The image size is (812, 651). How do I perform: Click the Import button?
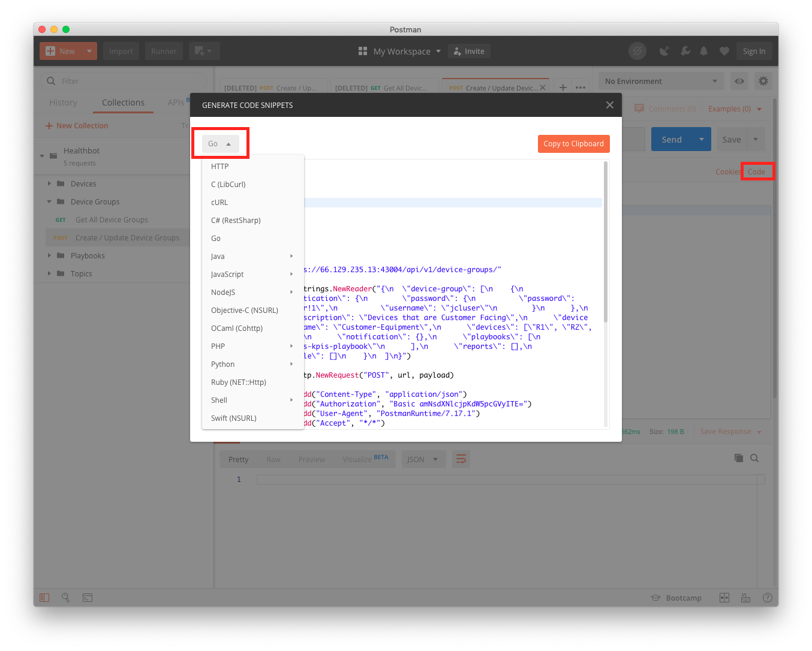[x=121, y=51]
